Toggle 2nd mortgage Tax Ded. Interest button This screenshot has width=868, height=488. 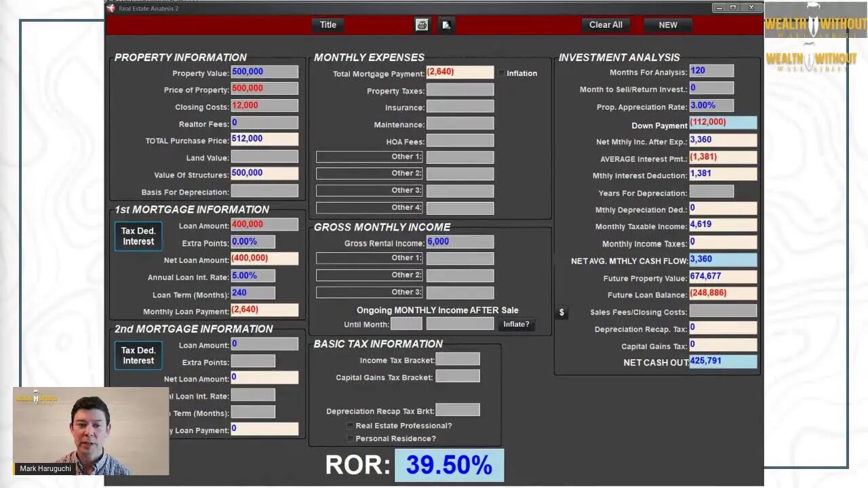coord(138,356)
